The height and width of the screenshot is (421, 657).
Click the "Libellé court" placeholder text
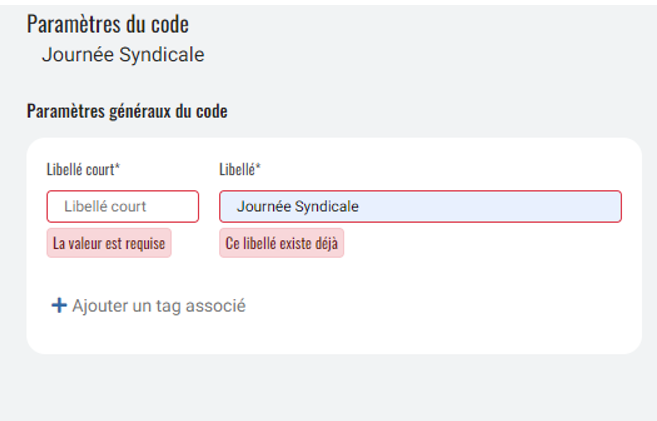coord(105,207)
